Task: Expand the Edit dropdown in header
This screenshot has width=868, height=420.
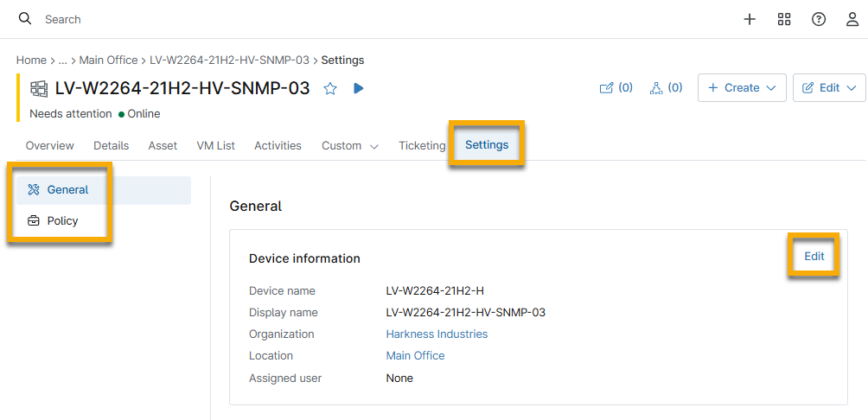Action: click(828, 88)
